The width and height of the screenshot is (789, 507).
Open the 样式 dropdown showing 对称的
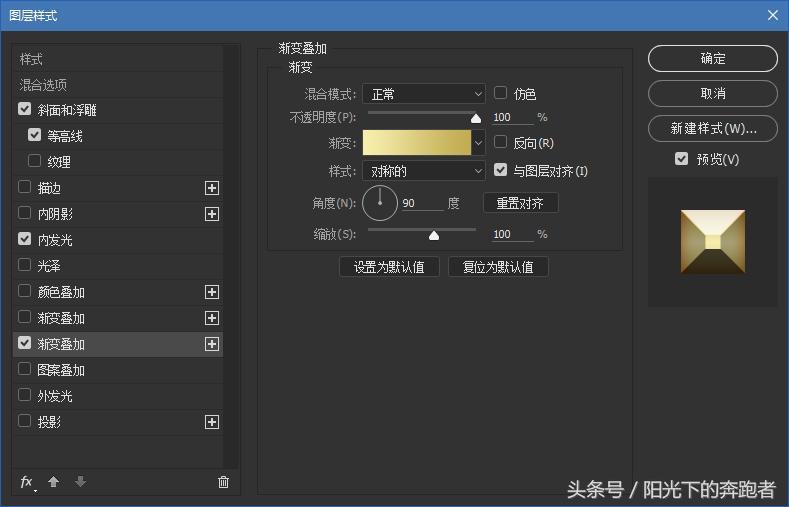point(424,171)
